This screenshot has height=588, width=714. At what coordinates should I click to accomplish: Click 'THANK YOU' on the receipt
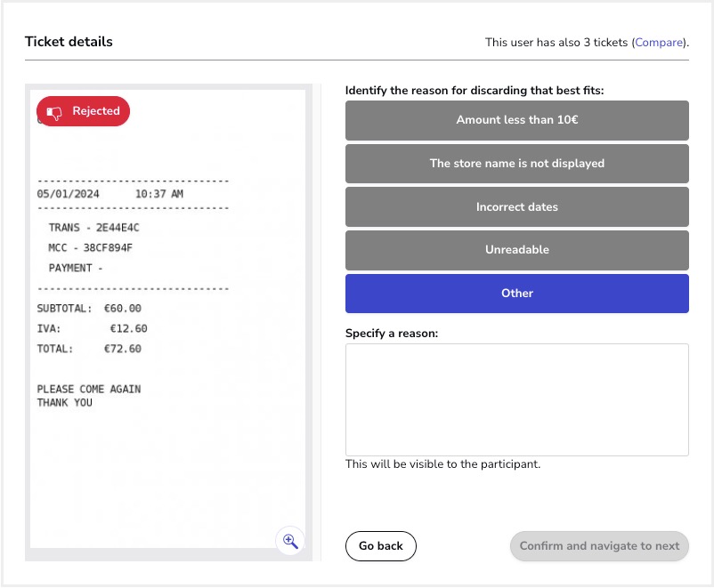(x=65, y=403)
